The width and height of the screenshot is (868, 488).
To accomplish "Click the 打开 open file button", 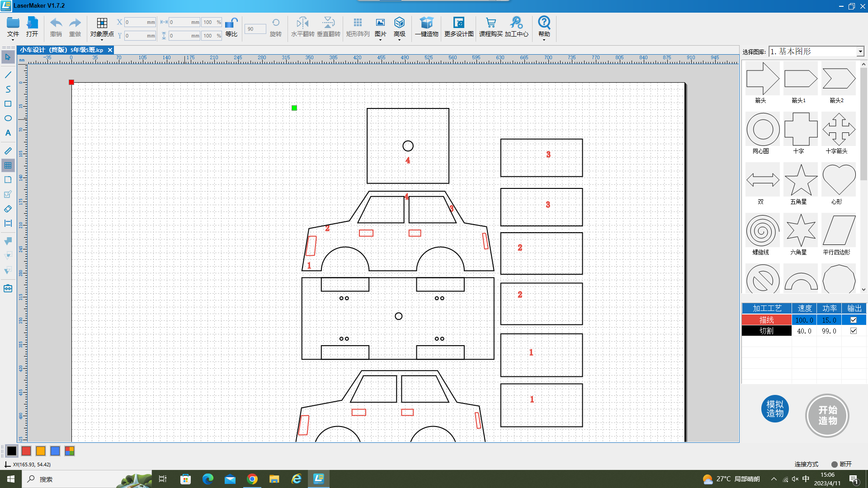I will click(x=32, y=27).
